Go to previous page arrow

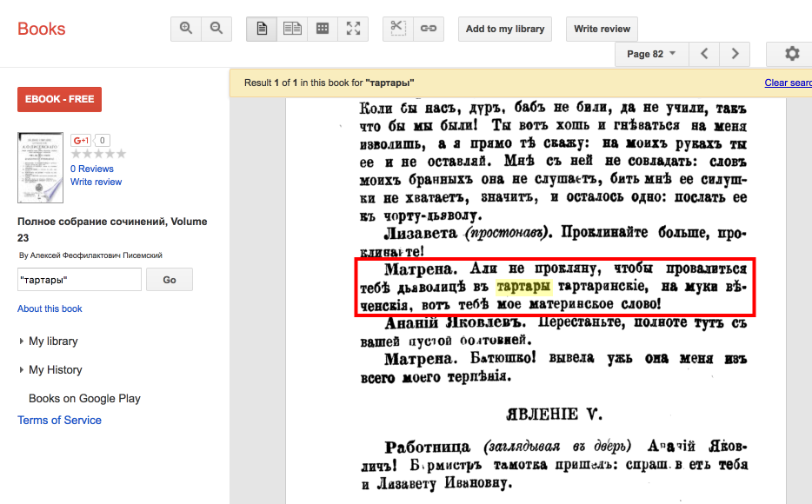[x=704, y=54]
